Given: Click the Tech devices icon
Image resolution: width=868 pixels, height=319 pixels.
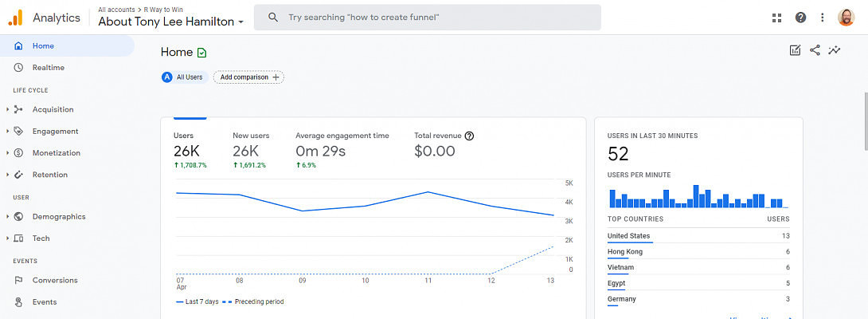Looking at the screenshot, I should 18,238.
